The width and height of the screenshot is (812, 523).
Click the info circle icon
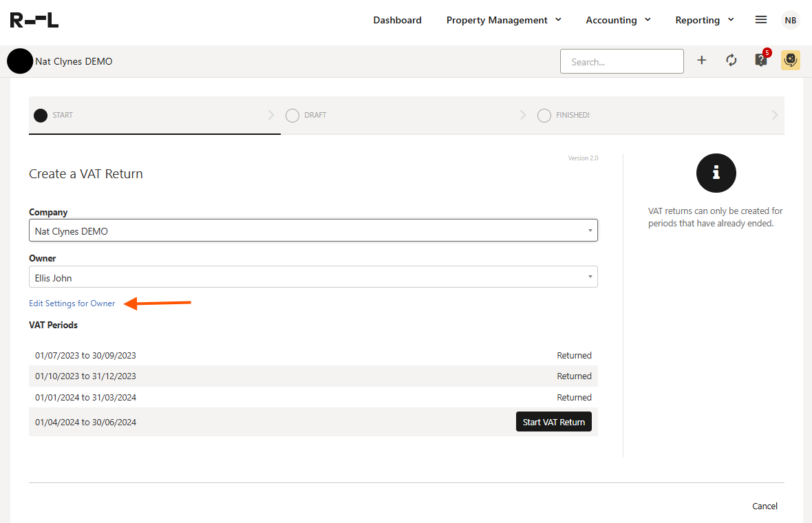tap(716, 173)
